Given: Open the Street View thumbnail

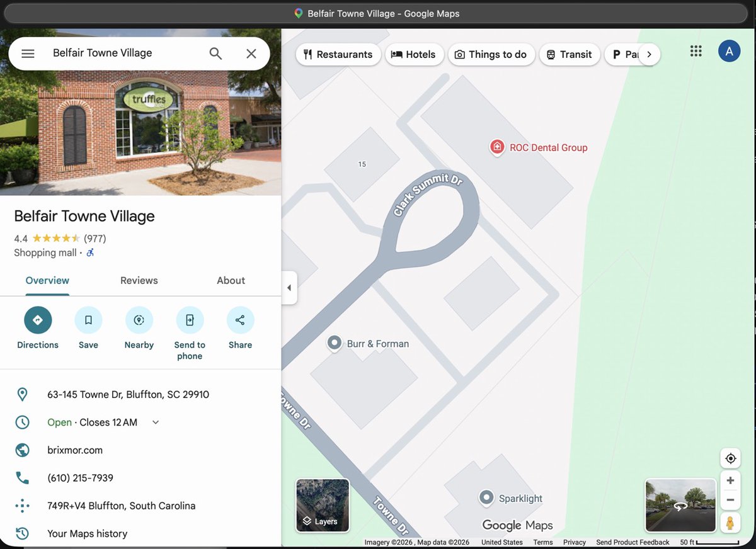Looking at the screenshot, I should coord(680,506).
